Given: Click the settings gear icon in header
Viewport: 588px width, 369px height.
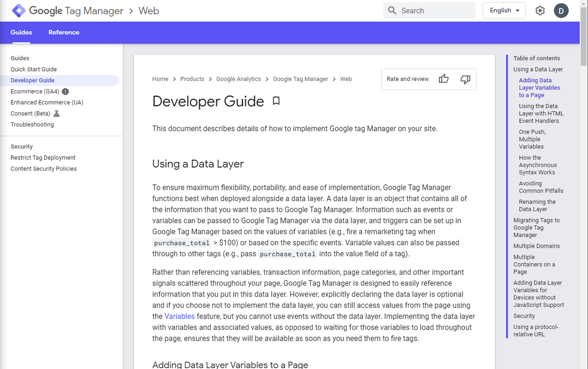Looking at the screenshot, I should [540, 11].
